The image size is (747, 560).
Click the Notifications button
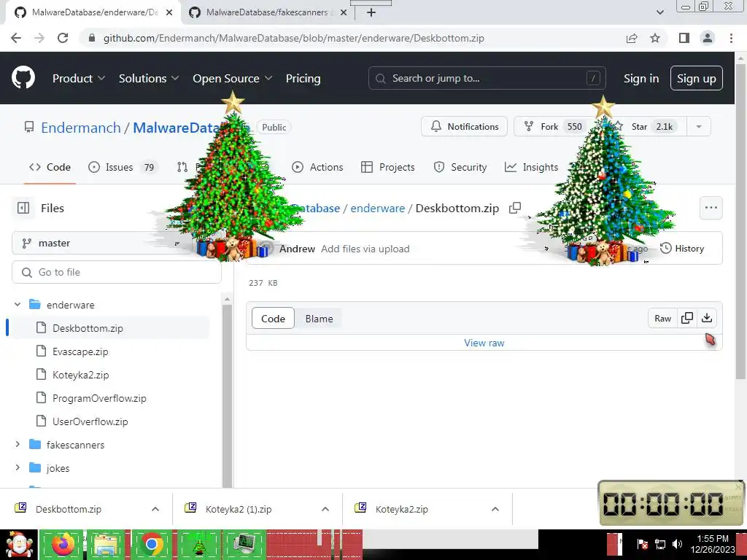(x=465, y=127)
